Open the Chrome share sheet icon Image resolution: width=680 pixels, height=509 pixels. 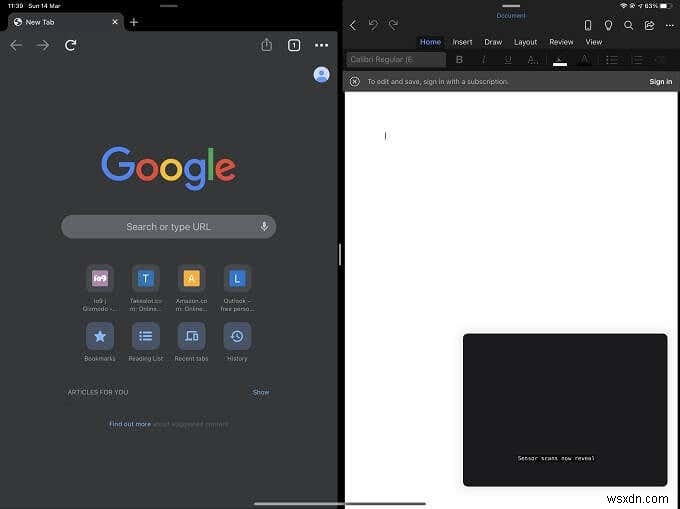pyautogui.click(x=267, y=45)
